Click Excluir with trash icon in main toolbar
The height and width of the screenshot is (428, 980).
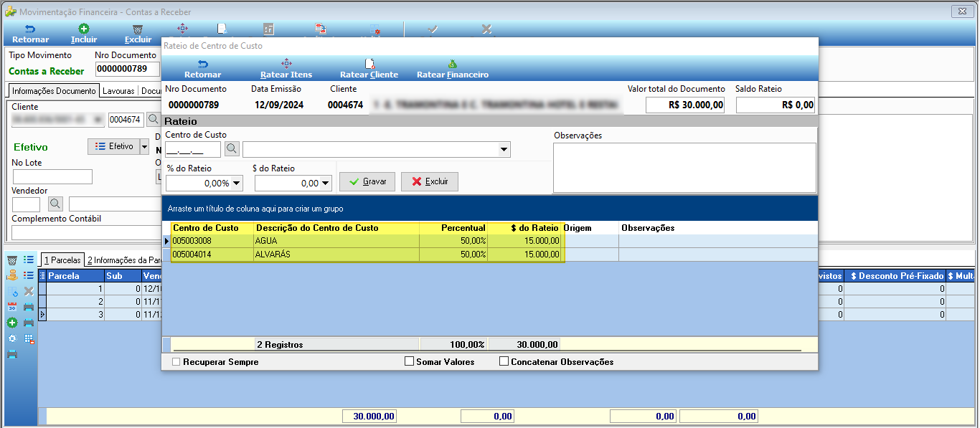(138, 34)
